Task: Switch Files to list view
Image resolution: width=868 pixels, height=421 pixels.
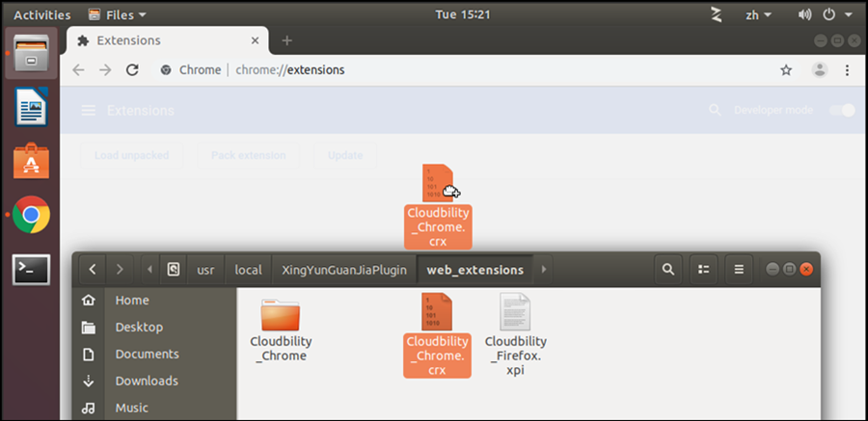Action: (703, 270)
